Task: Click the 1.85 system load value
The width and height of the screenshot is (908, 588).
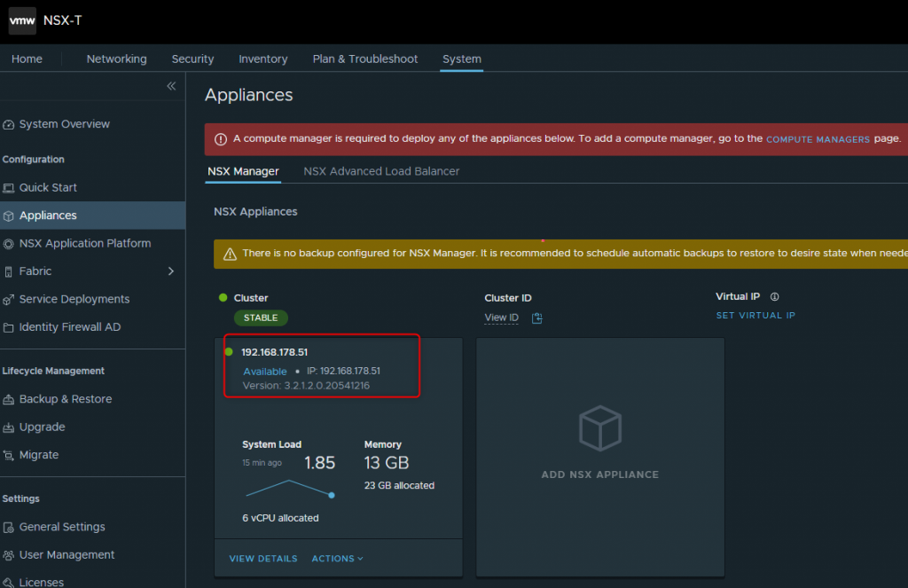Action: [x=319, y=463]
